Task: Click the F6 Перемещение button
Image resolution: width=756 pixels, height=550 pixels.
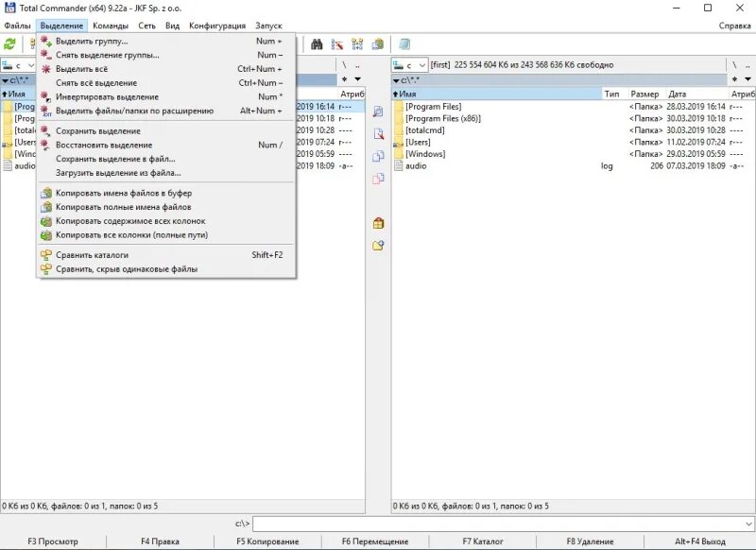Action: point(375,541)
